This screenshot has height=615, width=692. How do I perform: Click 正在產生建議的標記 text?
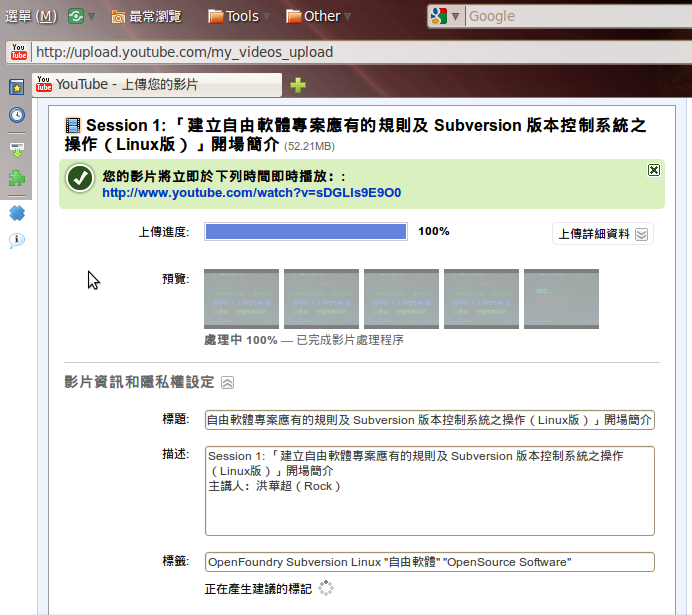[258, 589]
